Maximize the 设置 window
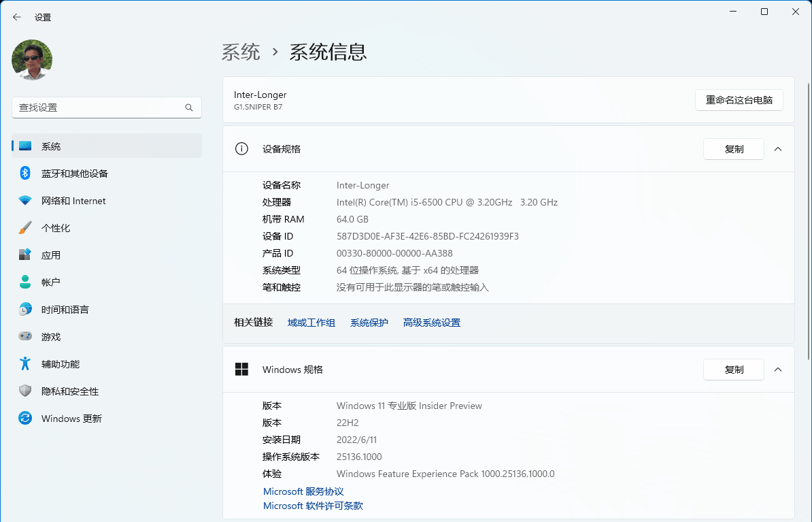The width and height of the screenshot is (812, 522). (x=764, y=12)
